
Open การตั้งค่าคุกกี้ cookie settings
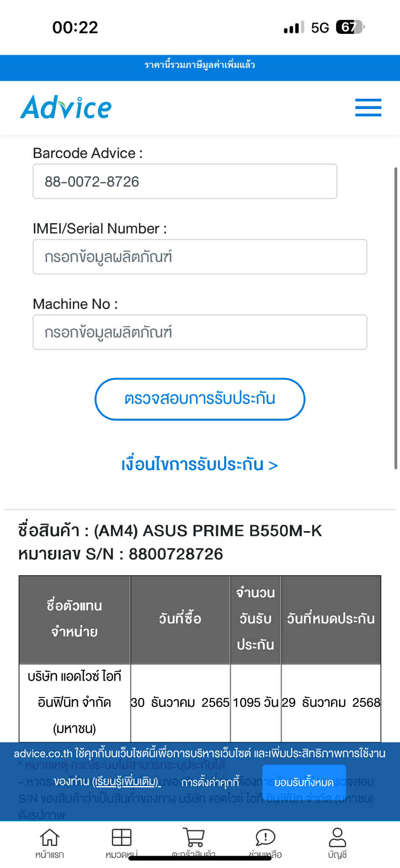point(210,781)
